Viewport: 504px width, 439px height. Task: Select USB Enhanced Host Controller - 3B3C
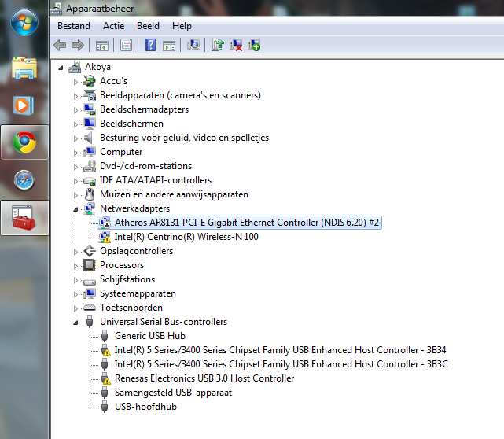coord(281,364)
